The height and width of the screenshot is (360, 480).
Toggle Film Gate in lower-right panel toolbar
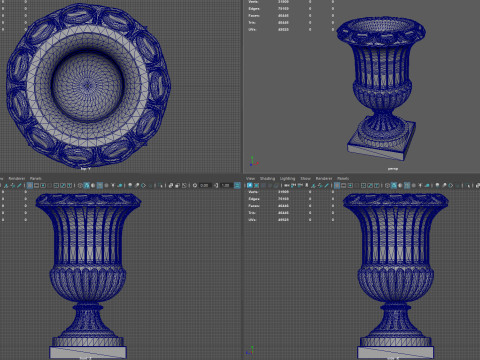tap(343, 185)
